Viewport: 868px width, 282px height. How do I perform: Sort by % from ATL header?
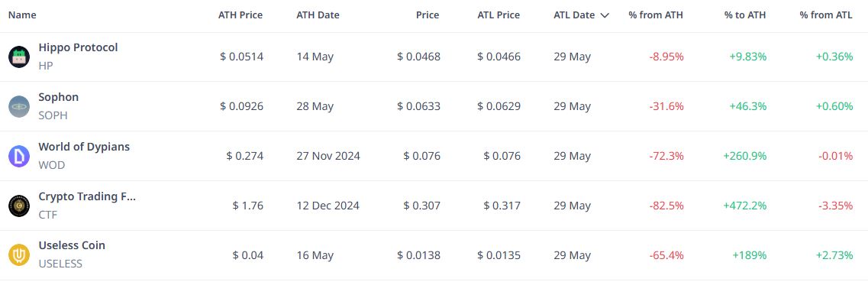(826, 15)
